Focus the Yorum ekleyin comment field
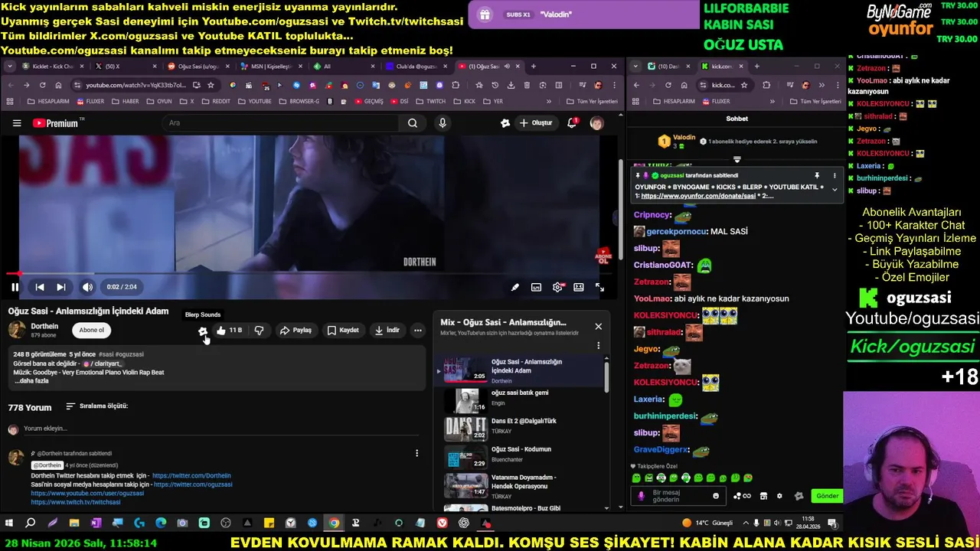 click(x=222, y=429)
